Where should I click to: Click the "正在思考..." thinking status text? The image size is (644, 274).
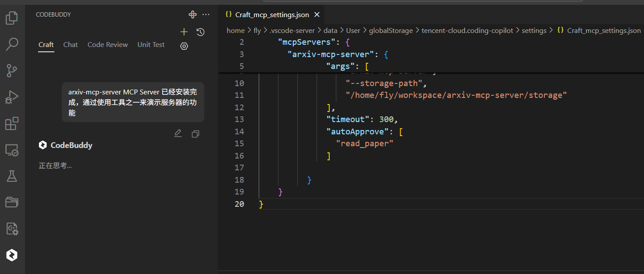[55, 166]
